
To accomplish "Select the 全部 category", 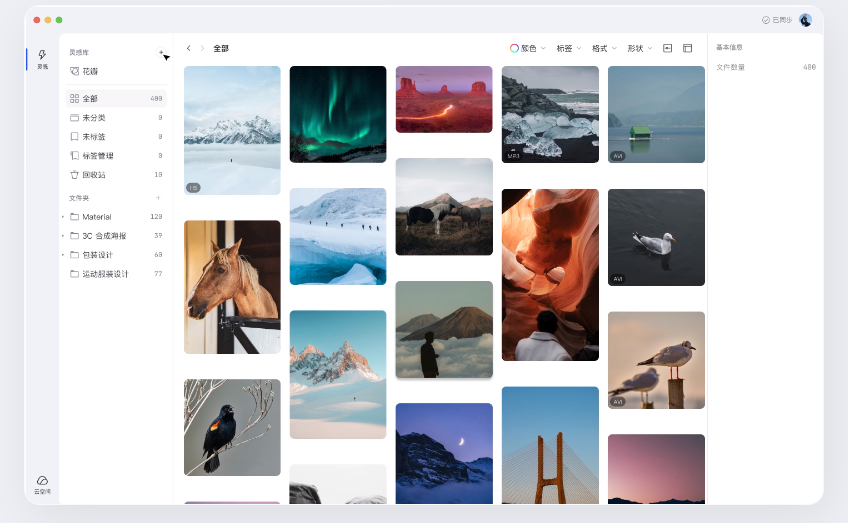I will pos(116,98).
